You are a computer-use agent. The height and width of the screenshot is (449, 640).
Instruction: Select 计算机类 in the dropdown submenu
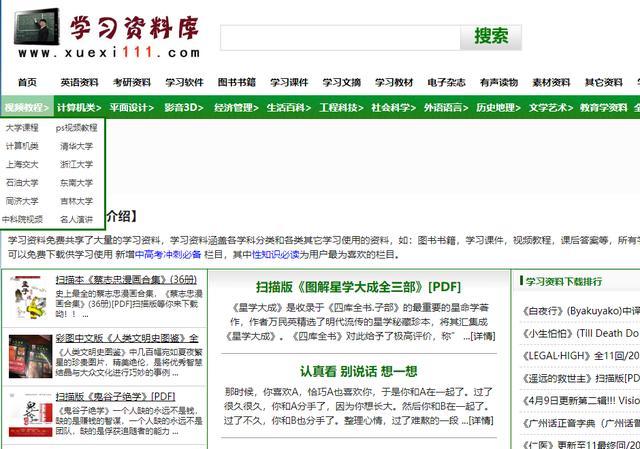click(x=22, y=146)
